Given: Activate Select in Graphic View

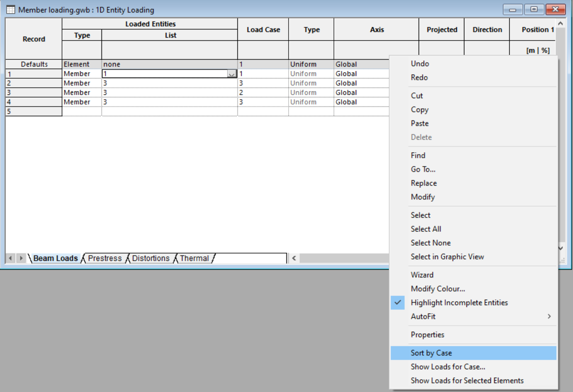Looking at the screenshot, I should 447,257.
